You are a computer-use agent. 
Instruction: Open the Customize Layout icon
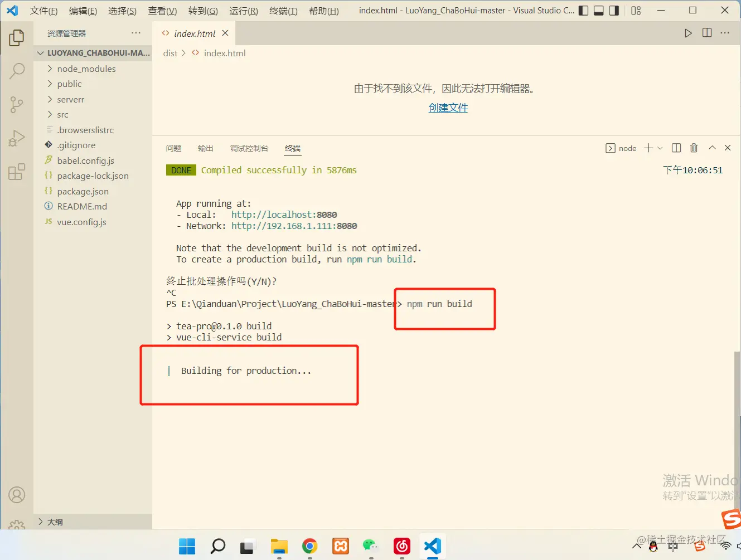tap(636, 11)
